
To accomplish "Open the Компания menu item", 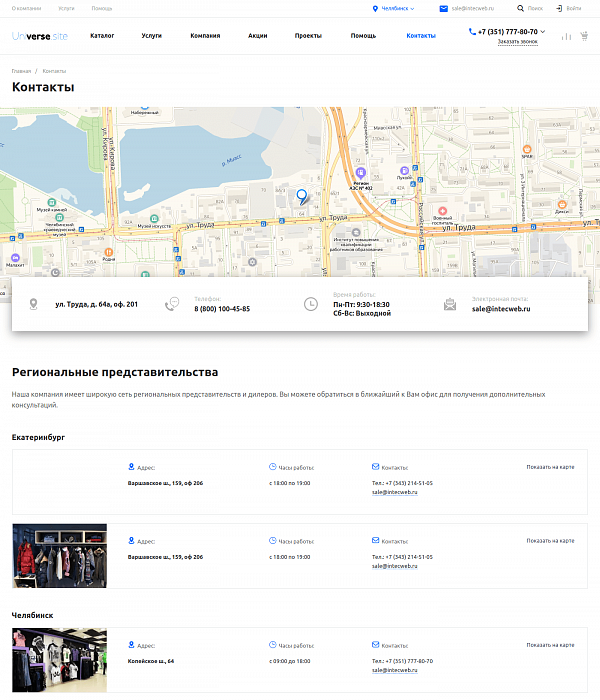I will (205, 36).
